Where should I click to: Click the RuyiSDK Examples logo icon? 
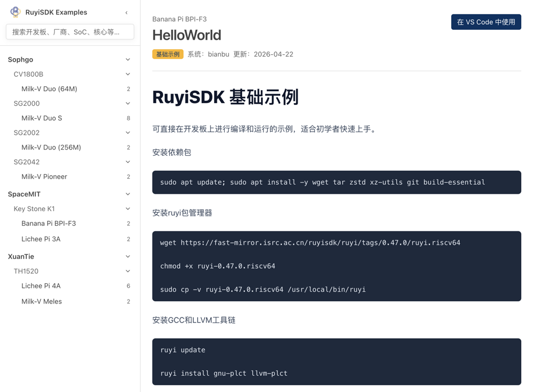[x=15, y=12]
